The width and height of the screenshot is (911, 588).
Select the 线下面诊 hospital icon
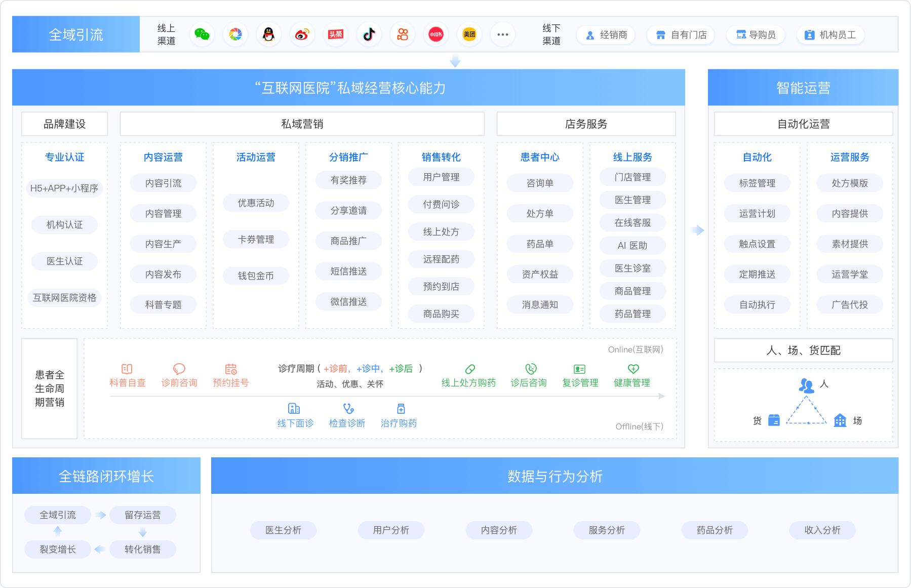tap(294, 409)
